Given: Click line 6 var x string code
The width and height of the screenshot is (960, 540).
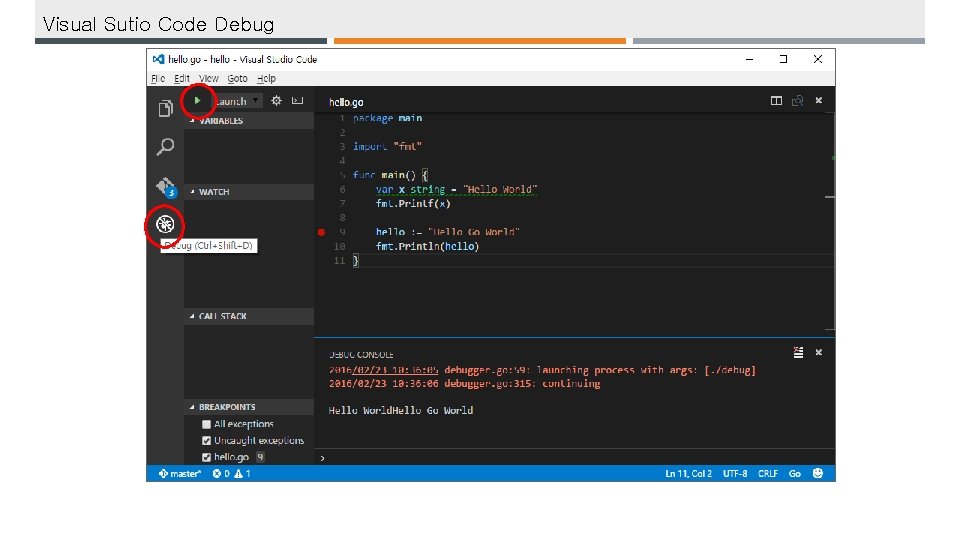Looking at the screenshot, I should [x=456, y=189].
